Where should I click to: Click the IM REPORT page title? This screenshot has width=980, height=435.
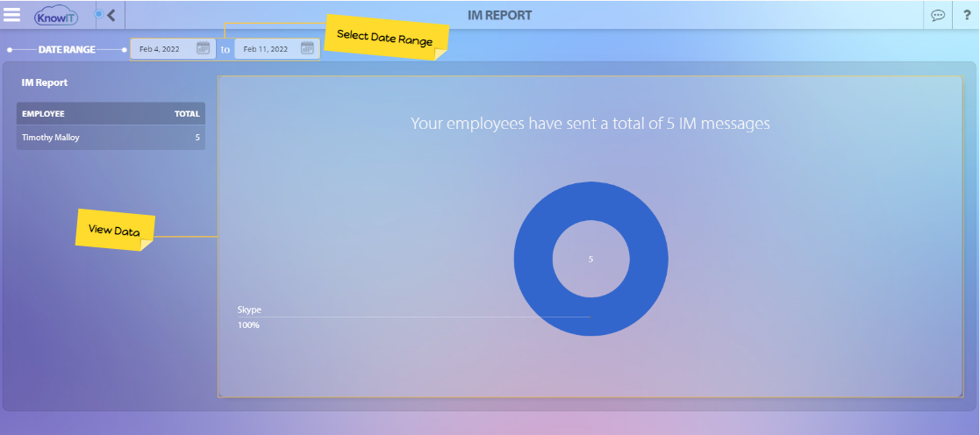500,15
